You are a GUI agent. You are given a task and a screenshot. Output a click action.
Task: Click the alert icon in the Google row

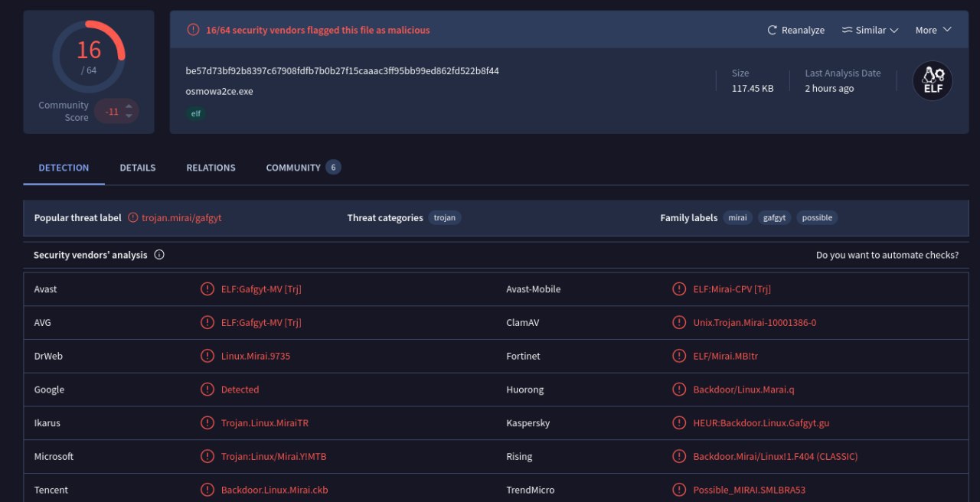click(x=207, y=390)
